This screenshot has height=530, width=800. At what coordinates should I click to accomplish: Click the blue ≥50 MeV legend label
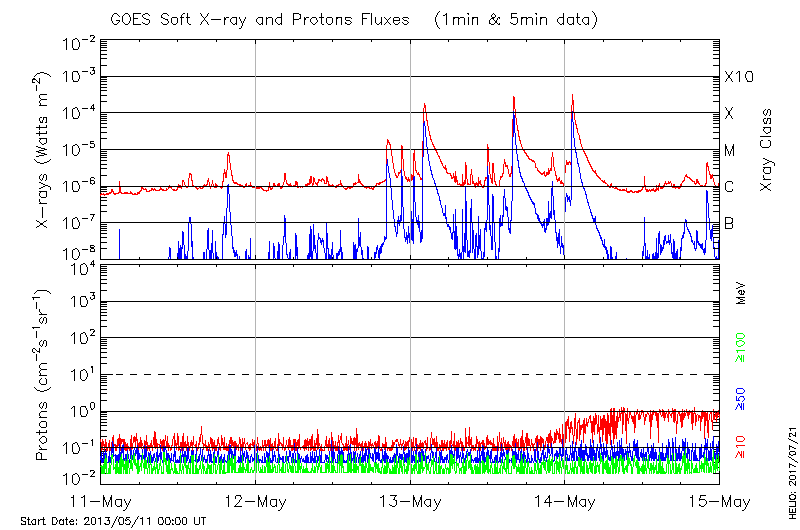[x=742, y=397]
